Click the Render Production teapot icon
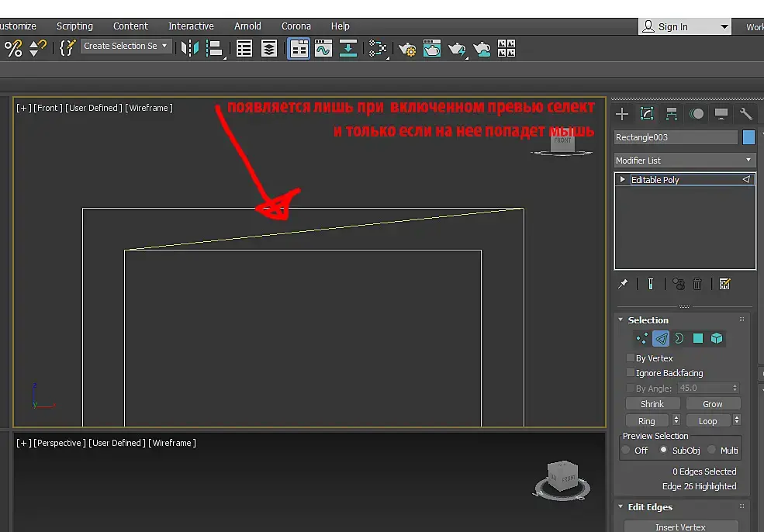764x532 pixels. (x=457, y=49)
